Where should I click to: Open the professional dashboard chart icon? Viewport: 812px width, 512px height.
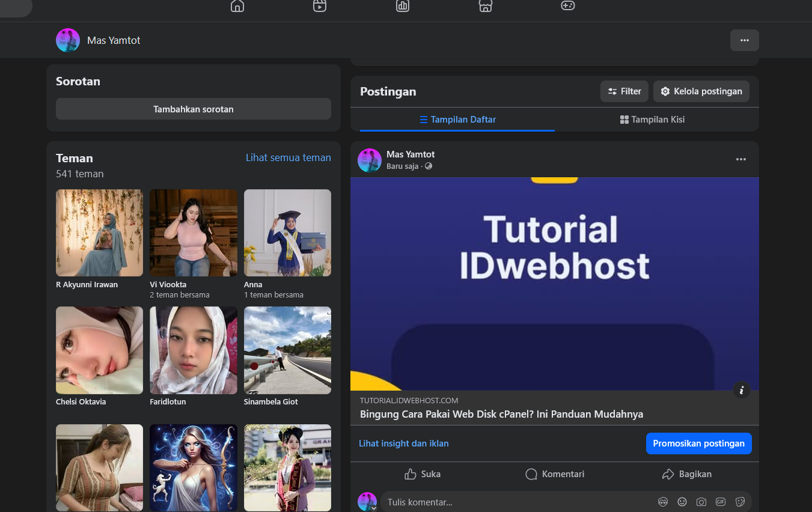[403, 5]
